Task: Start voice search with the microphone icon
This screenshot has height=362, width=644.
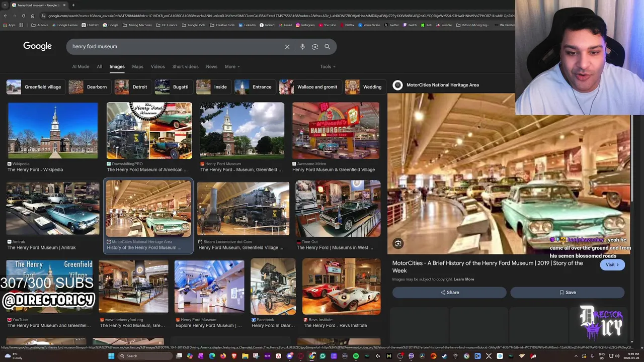Action: point(302,47)
